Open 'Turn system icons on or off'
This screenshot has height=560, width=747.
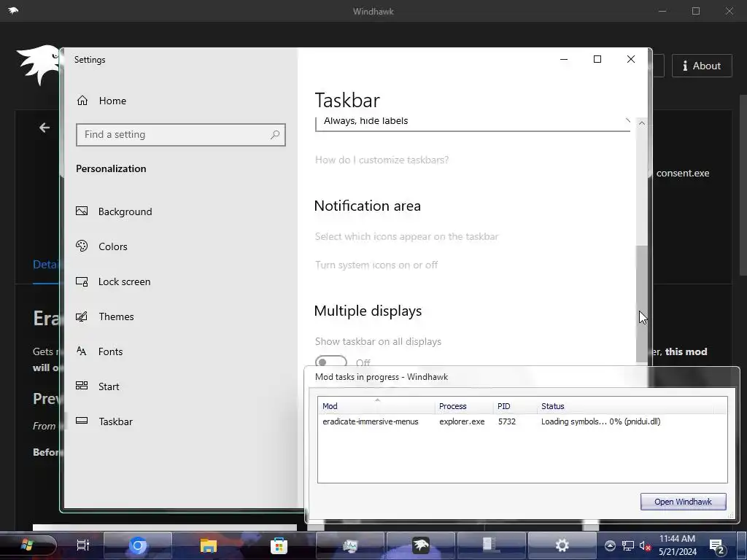tap(376, 265)
